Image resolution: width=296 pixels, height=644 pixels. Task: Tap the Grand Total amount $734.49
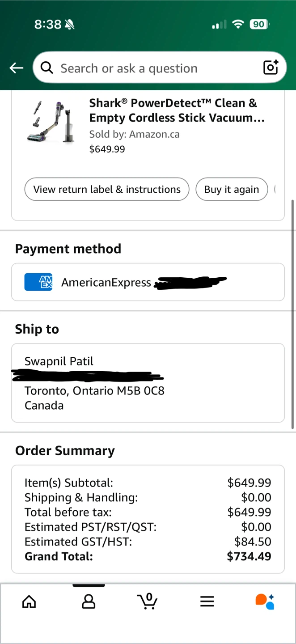coord(249,556)
